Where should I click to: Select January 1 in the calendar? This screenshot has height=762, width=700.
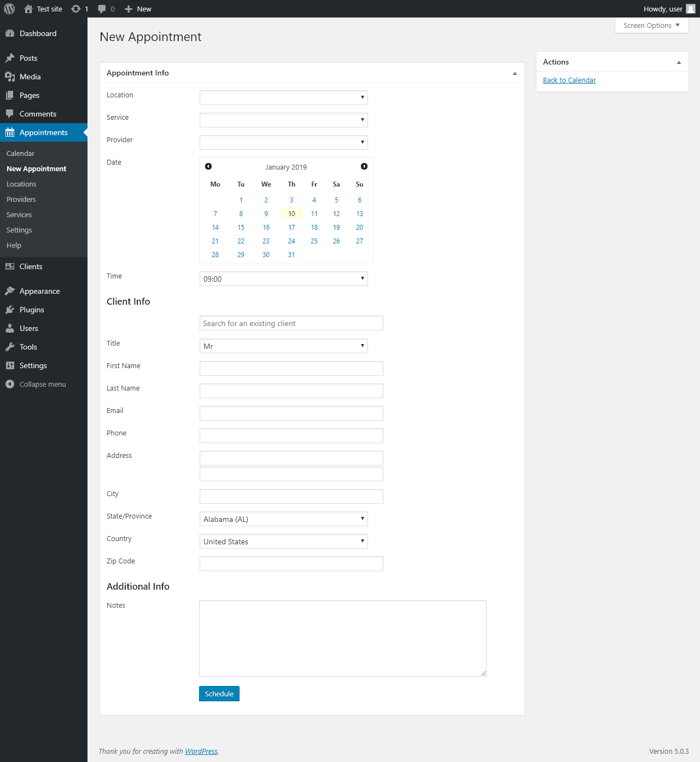(x=241, y=200)
